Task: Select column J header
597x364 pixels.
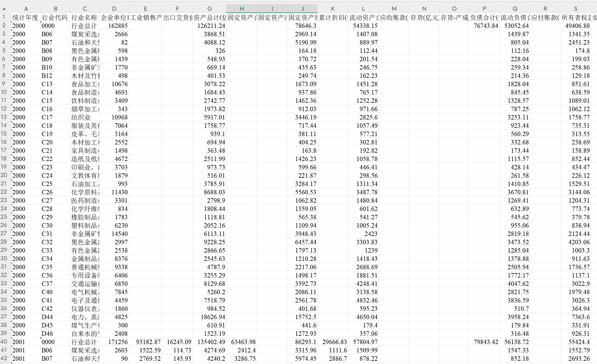Action: tap(302, 9)
